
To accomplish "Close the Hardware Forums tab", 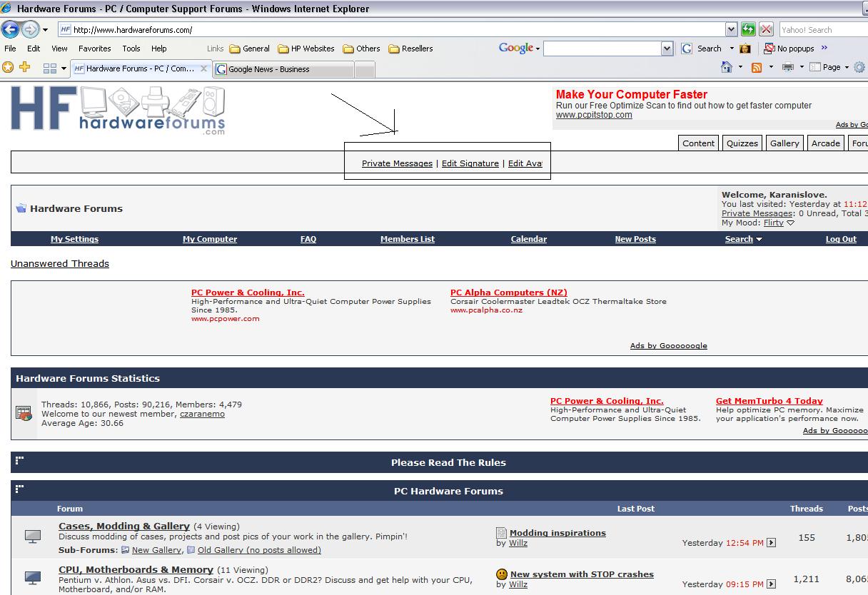I will point(203,68).
